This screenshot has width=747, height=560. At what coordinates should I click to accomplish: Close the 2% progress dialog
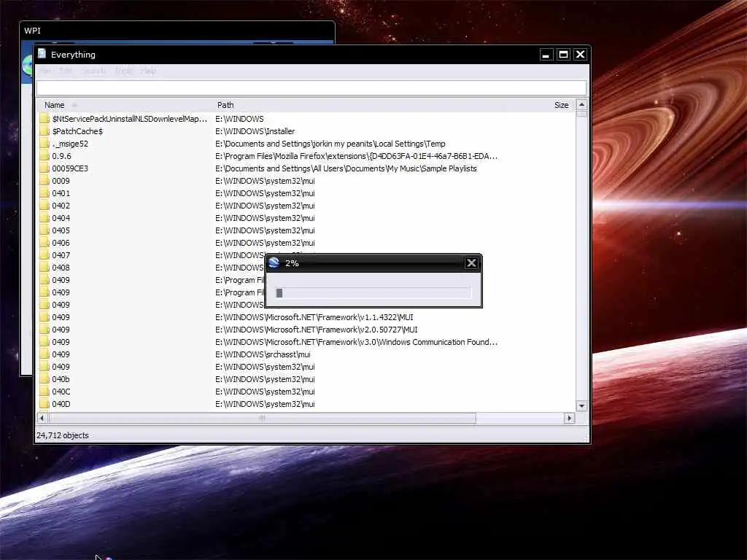[471, 262]
